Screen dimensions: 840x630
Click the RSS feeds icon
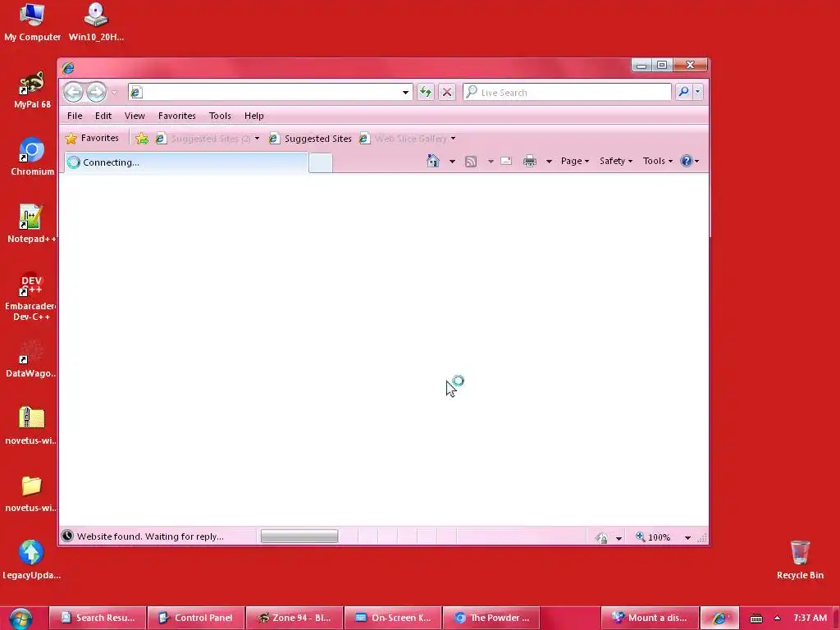click(471, 162)
